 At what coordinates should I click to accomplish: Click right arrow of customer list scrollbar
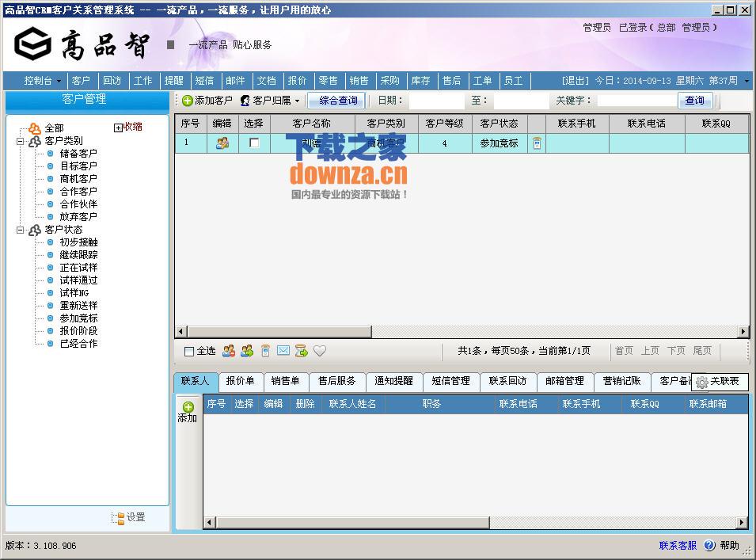click(743, 331)
